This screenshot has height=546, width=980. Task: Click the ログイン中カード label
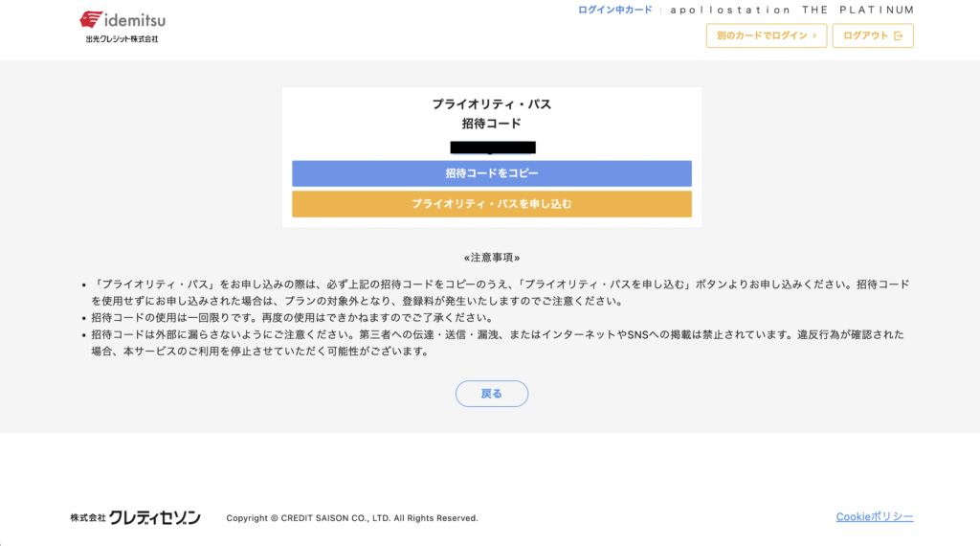tap(615, 10)
